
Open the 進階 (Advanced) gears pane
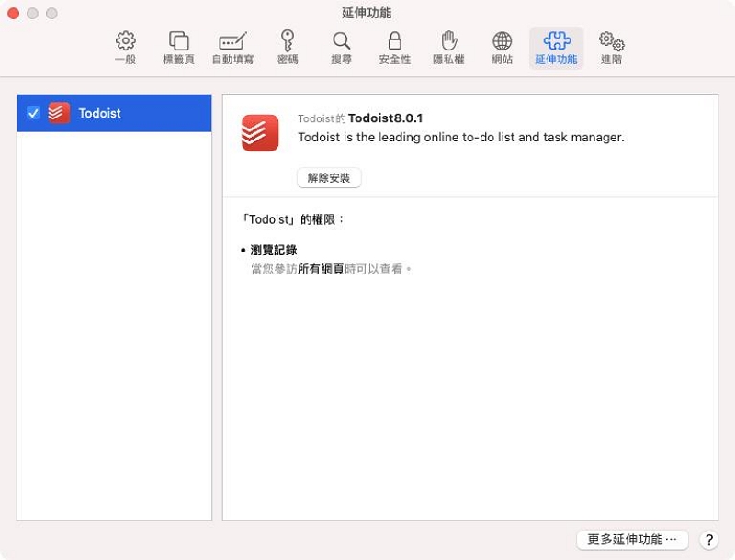(x=611, y=48)
